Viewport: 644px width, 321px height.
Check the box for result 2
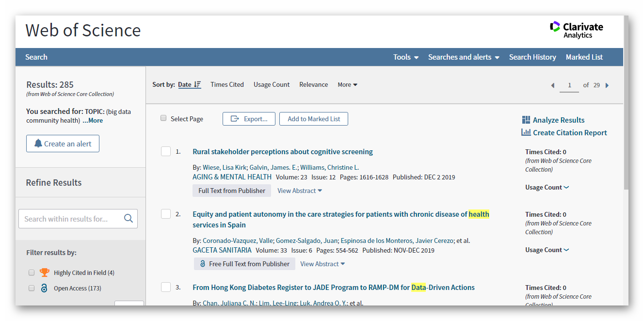pos(166,214)
